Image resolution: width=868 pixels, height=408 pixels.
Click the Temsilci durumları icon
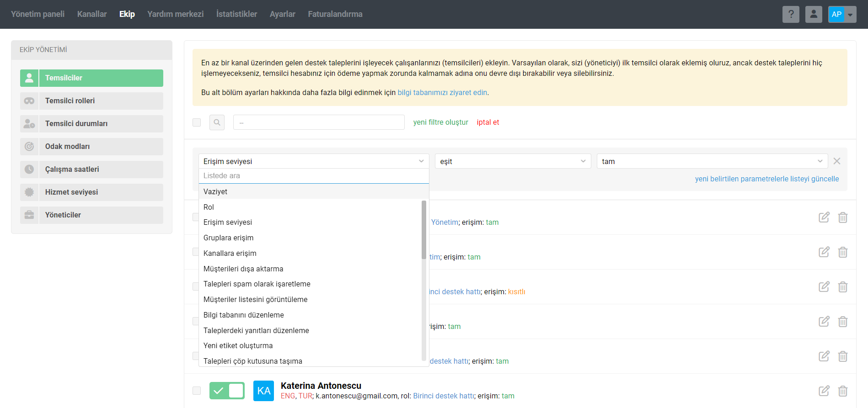tap(29, 124)
